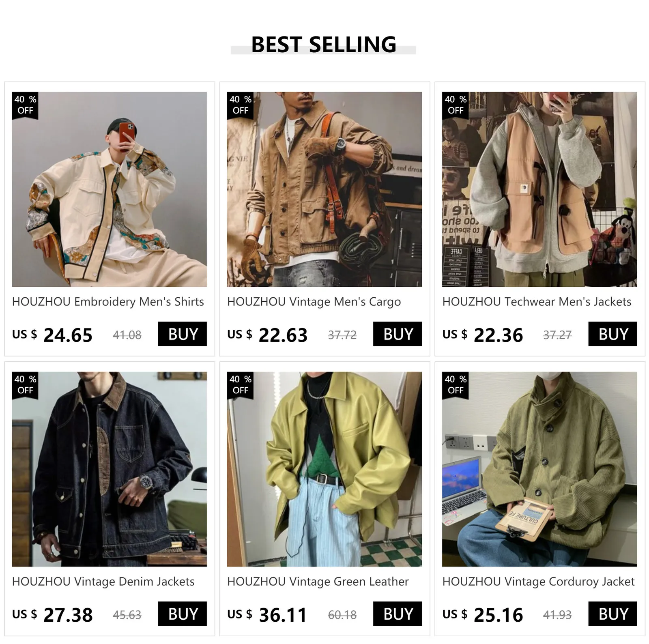This screenshot has height=644, width=649.
Task: Open the yellow-green leather jacket photo
Action: [324, 469]
